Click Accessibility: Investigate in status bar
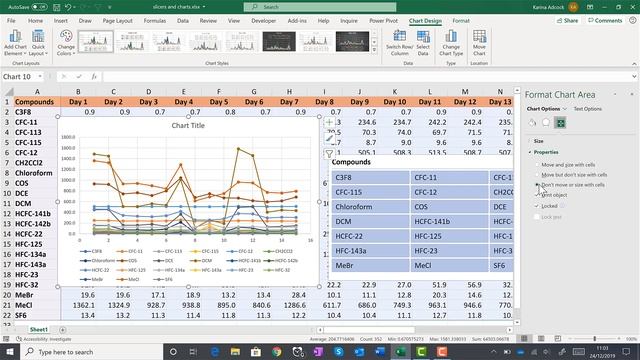Screen dimensions: 640x360 click(x=44, y=339)
